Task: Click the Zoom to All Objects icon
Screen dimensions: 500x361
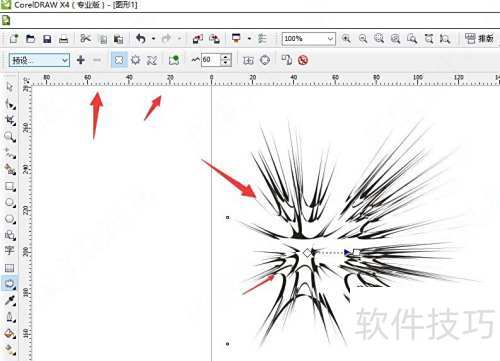Action: 395,39
